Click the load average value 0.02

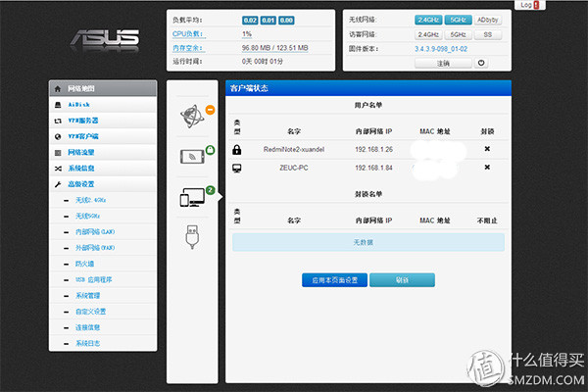pos(250,20)
